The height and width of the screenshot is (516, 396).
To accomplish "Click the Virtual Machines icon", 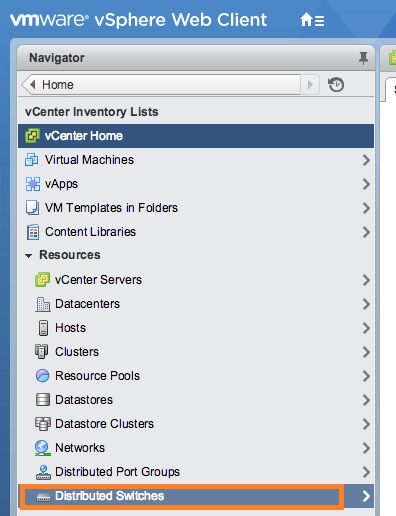I will (32, 160).
